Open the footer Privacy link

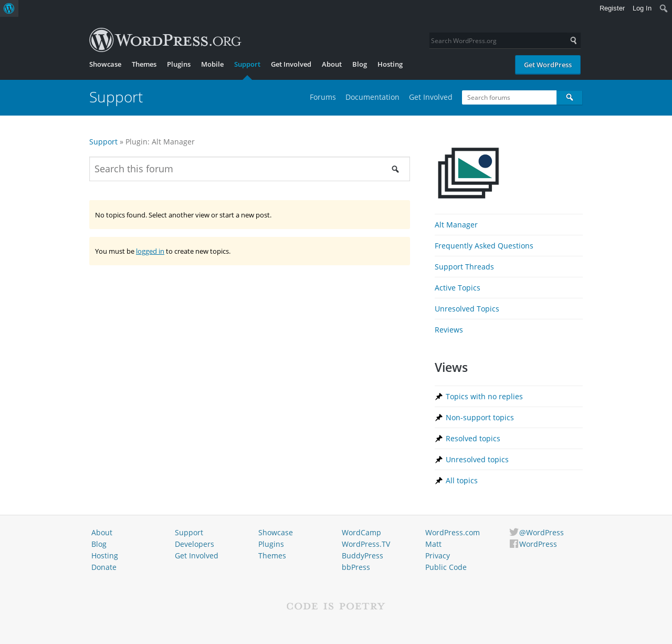coord(437,556)
